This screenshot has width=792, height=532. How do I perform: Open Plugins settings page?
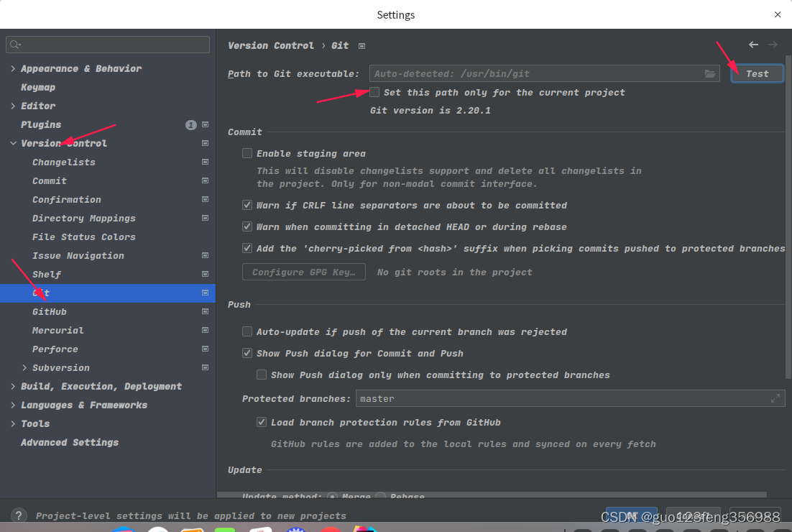(x=41, y=125)
